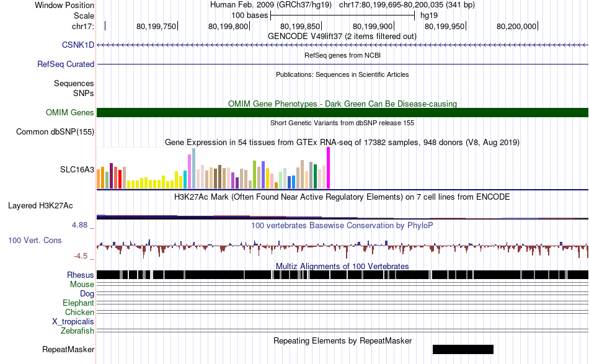Click the H3K27Ac Mark track title
589x364 pixels.
point(342,197)
